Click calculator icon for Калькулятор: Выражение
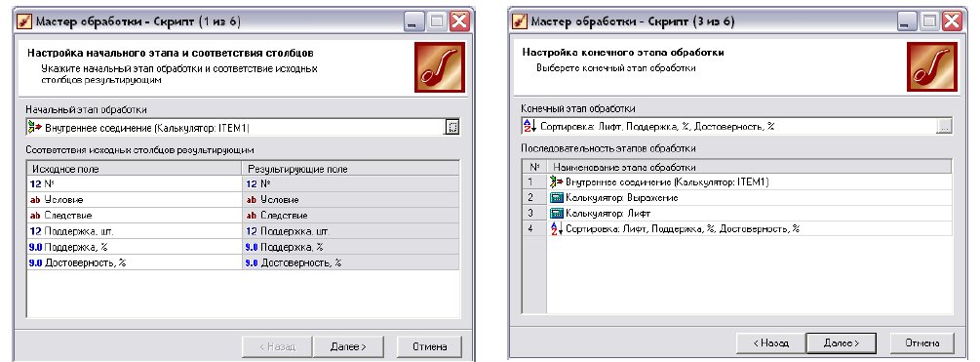This screenshot has width=980, height=362. (556, 197)
